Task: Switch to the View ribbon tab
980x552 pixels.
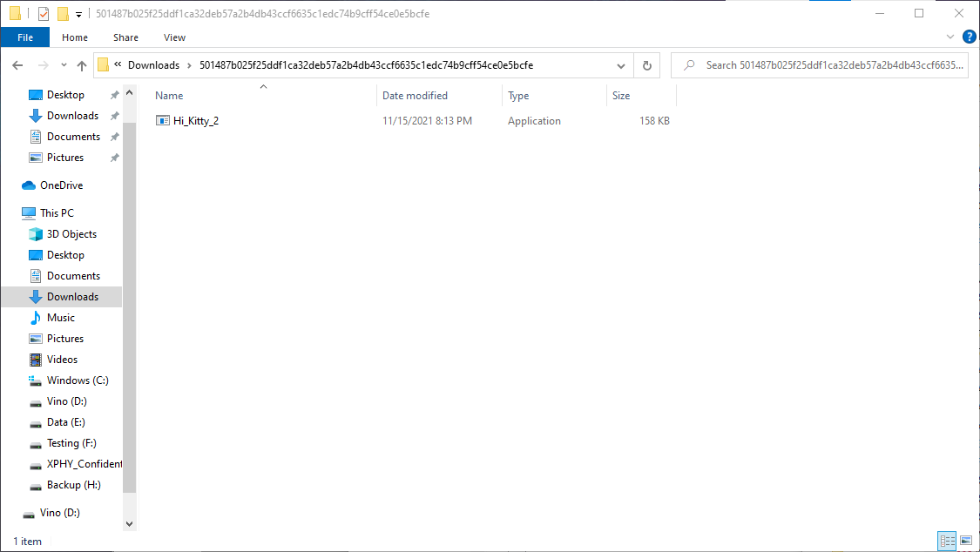Action: pos(174,37)
